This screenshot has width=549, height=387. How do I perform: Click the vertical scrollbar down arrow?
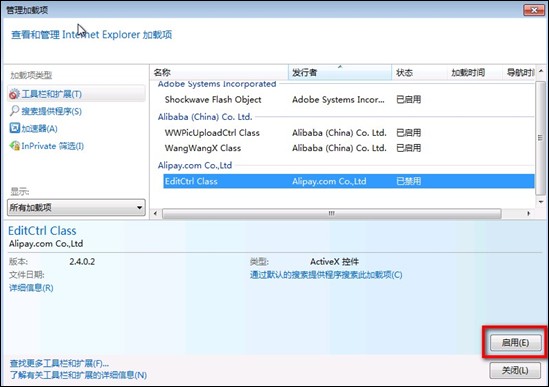(x=541, y=202)
